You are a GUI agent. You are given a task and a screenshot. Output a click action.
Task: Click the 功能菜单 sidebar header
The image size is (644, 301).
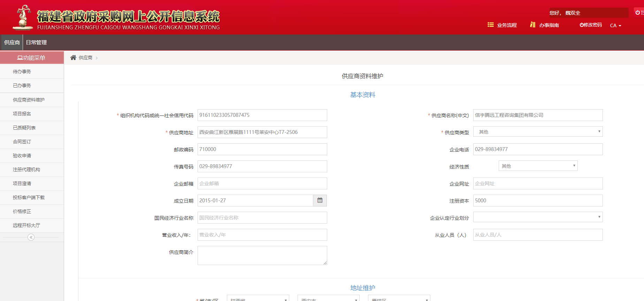[x=32, y=58]
